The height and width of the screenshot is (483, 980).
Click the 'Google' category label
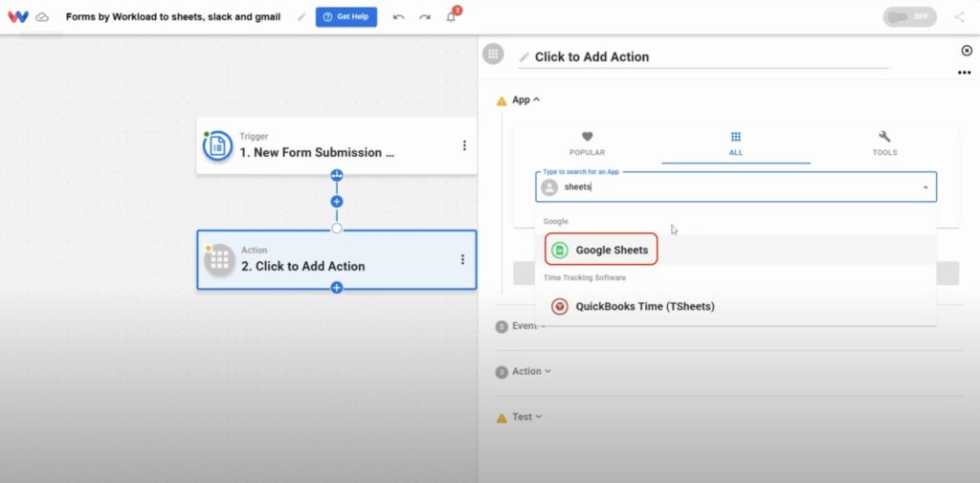point(556,221)
